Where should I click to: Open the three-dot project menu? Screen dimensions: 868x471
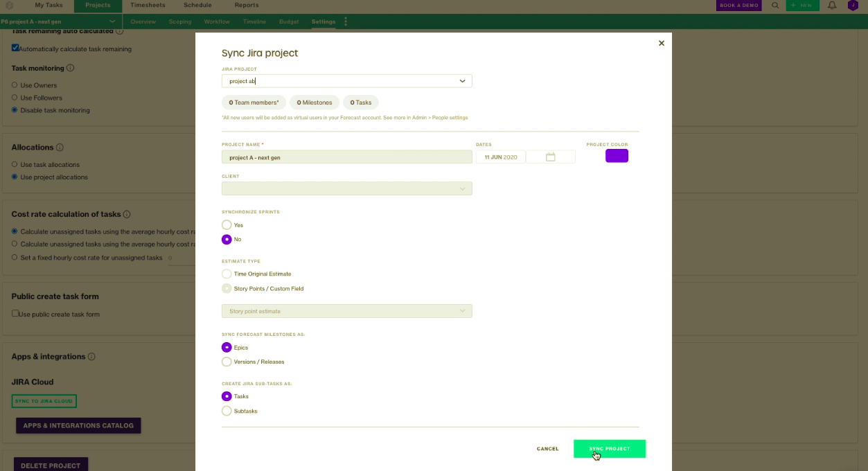(x=346, y=21)
